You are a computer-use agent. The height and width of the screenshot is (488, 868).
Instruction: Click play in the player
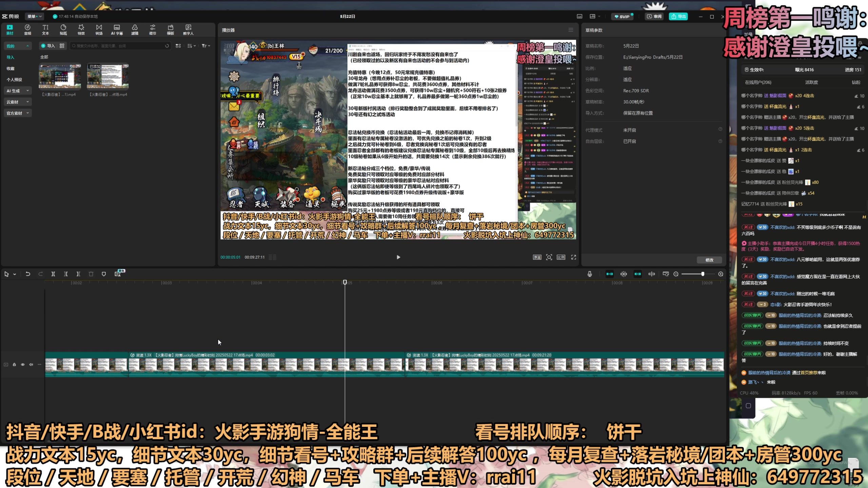click(x=398, y=257)
